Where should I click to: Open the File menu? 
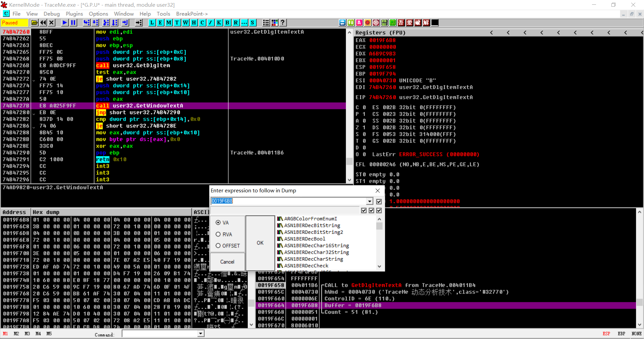(x=16, y=14)
